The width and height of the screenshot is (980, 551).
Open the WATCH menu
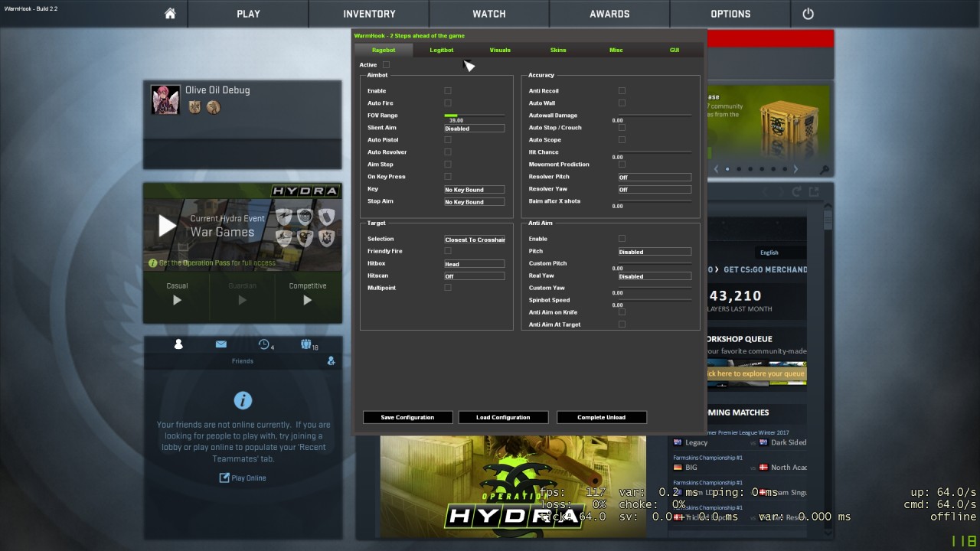pyautogui.click(x=489, y=14)
